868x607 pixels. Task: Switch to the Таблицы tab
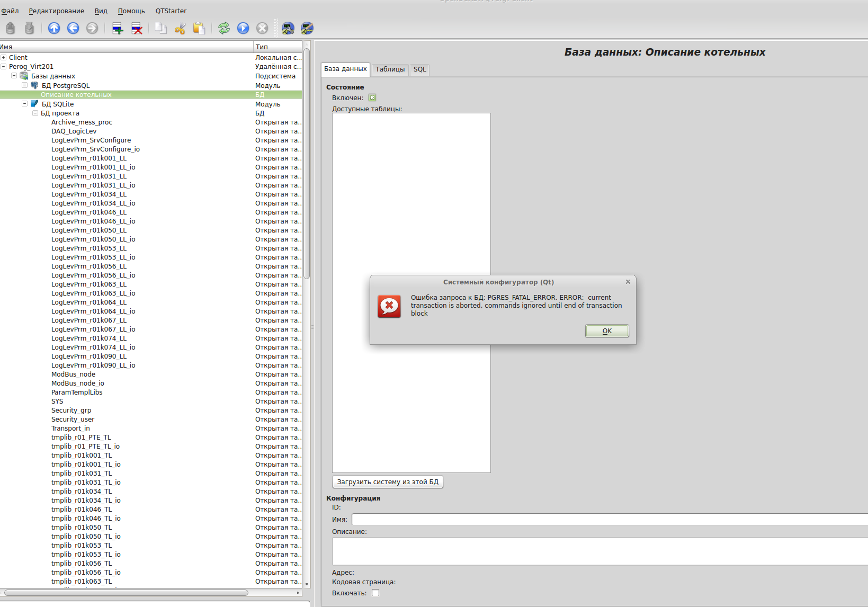tap(390, 69)
